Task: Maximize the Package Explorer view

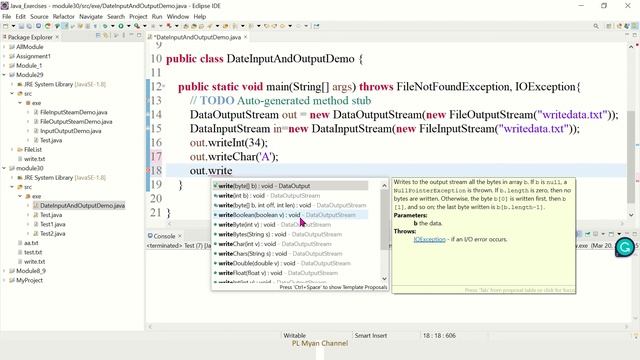Action: pyautogui.click(x=139, y=36)
